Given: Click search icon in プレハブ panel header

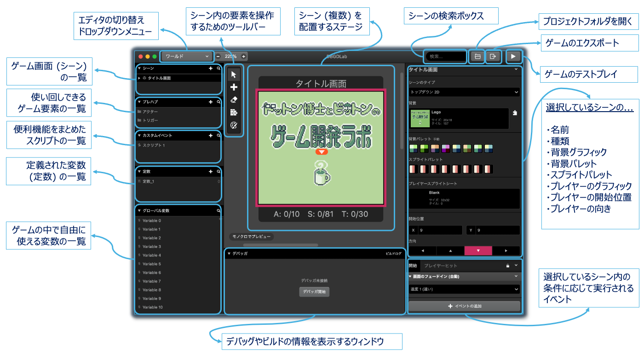Looking at the screenshot, I should click(218, 102).
